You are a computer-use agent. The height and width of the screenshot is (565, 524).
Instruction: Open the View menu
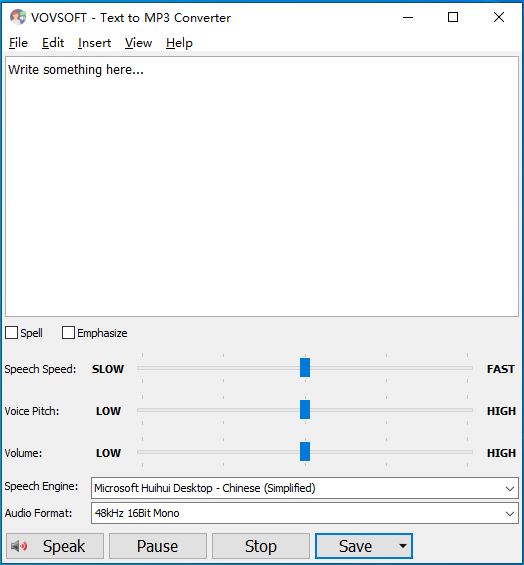[x=138, y=43]
